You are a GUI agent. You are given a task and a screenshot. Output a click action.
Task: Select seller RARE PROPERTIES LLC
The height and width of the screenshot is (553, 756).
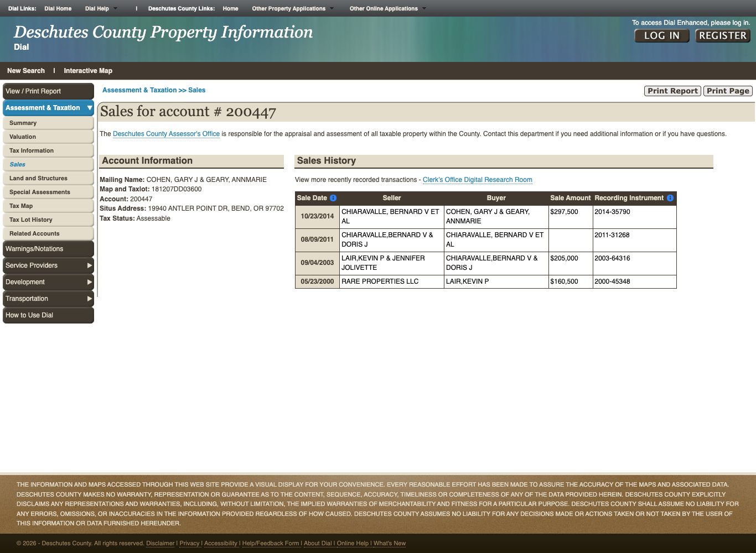392,281
